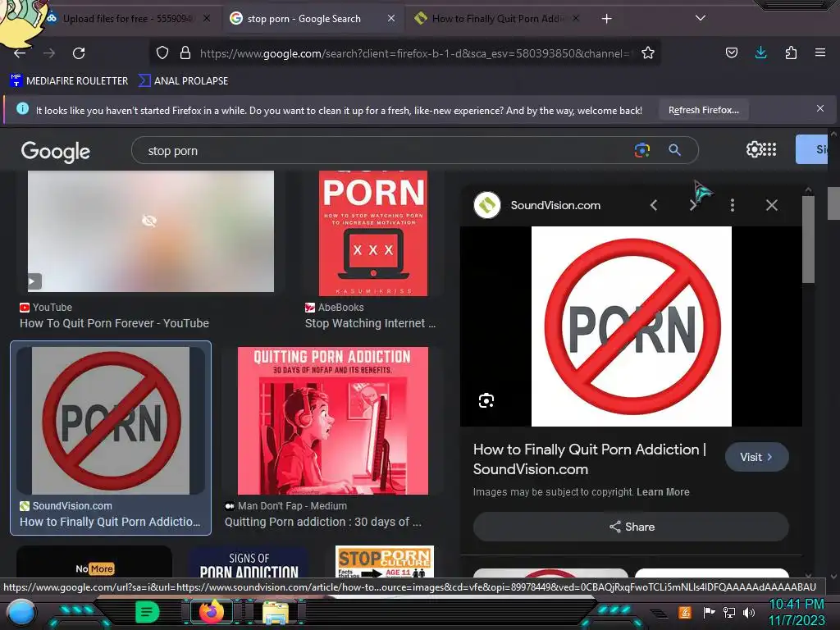Click the forward navigation arrow
The width and height of the screenshot is (840, 630).
[49, 53]
